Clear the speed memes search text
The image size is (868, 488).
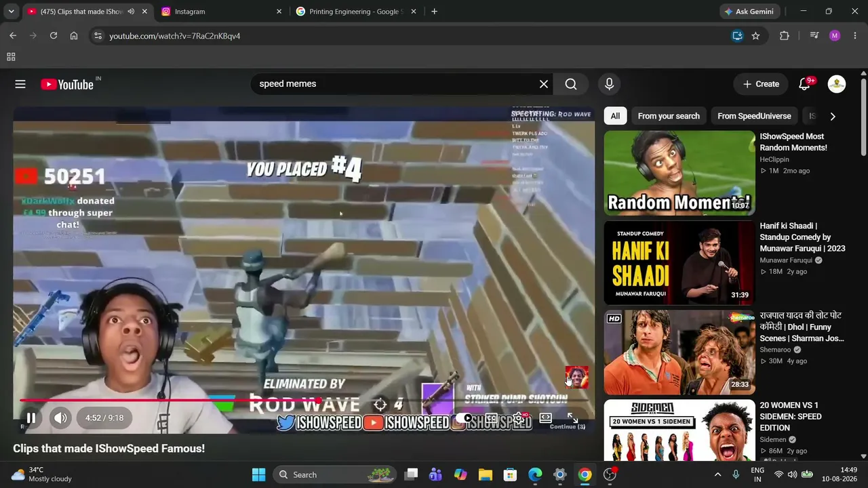click(544, 84)
